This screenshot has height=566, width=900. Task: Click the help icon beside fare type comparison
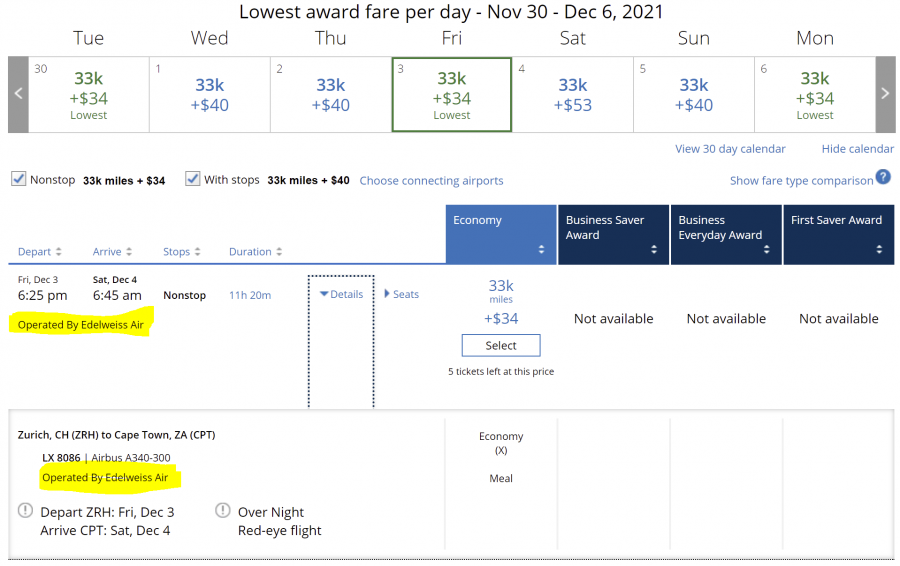click(x=883, y=178)
